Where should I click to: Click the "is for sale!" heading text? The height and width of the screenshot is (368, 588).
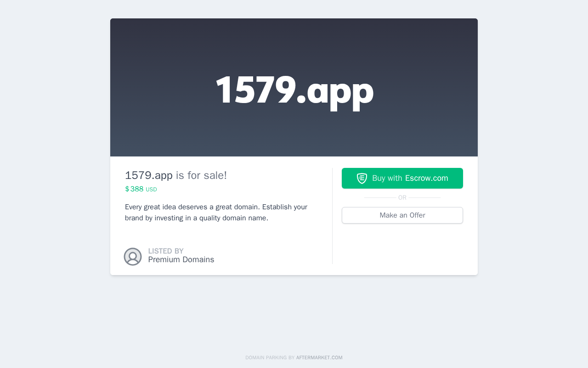point(201,175)
